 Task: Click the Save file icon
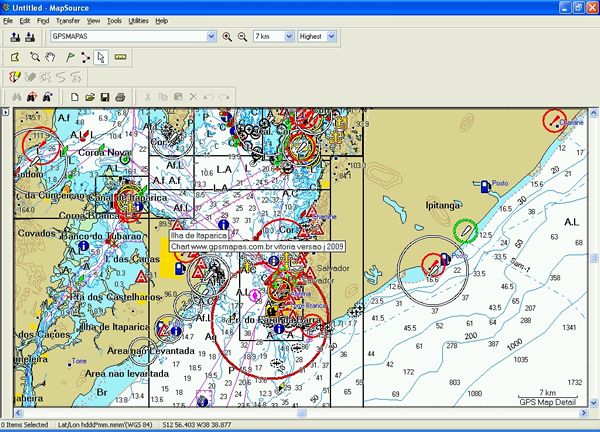[x=104, y=97]
